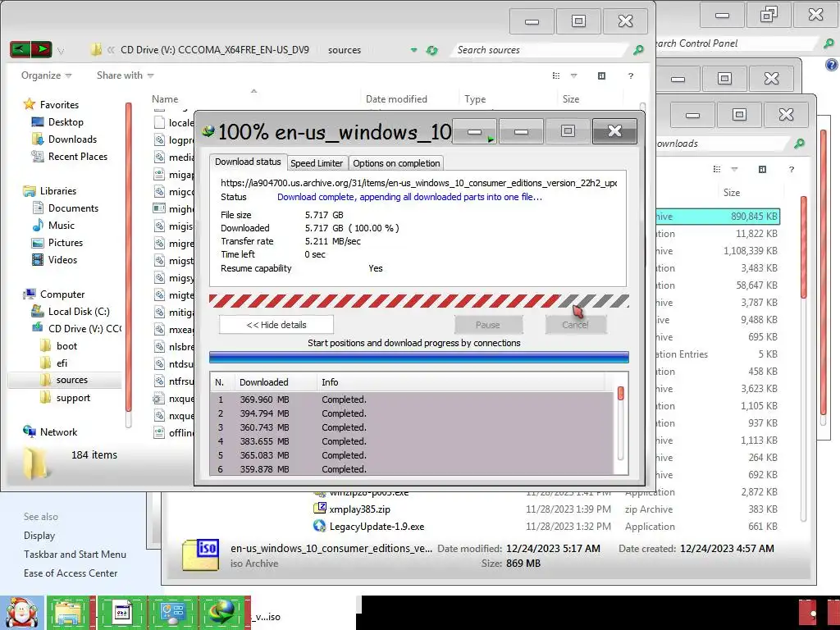The image size is (840, 630).
Task: Click the Cancel button in download dialog
Action: tap(575, 325)
